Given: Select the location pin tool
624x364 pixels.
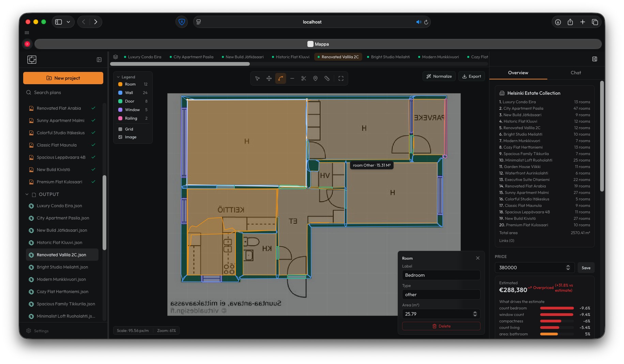Looking at the screenshot, I should [x=315, y=78].
